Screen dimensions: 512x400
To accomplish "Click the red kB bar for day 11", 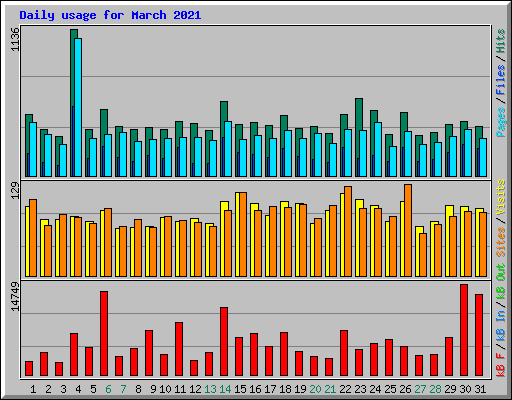I will [179, 349].
